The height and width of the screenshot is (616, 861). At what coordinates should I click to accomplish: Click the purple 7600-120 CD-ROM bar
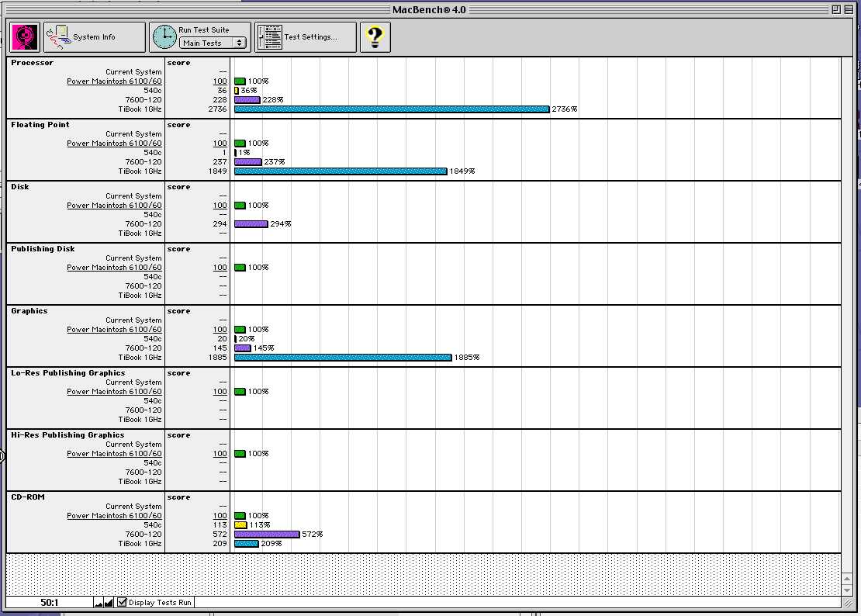pos(266,535)
